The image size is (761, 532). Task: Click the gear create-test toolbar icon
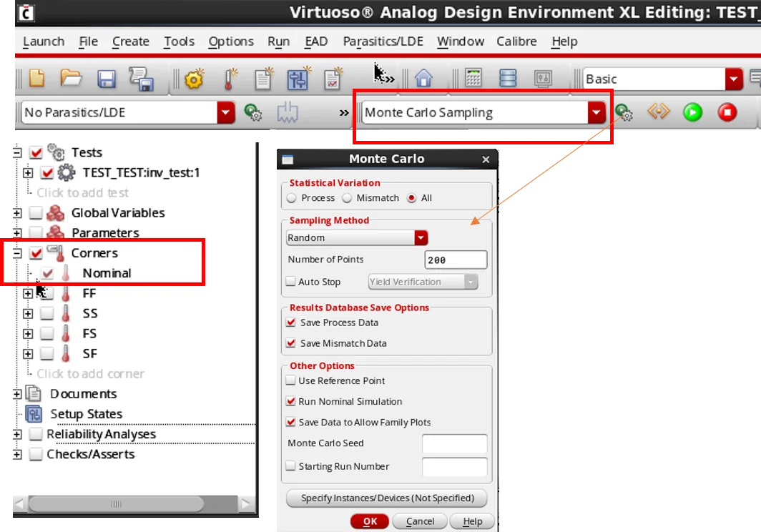point(194,78)
